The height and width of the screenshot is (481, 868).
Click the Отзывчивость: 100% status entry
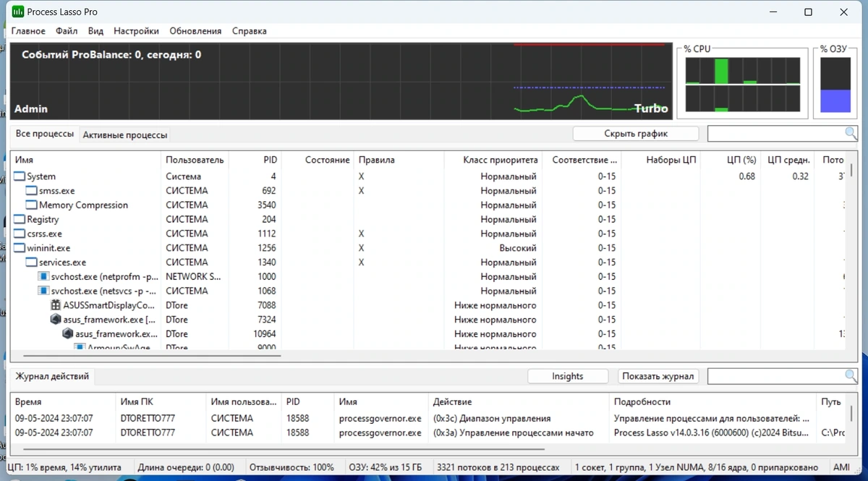292,468
